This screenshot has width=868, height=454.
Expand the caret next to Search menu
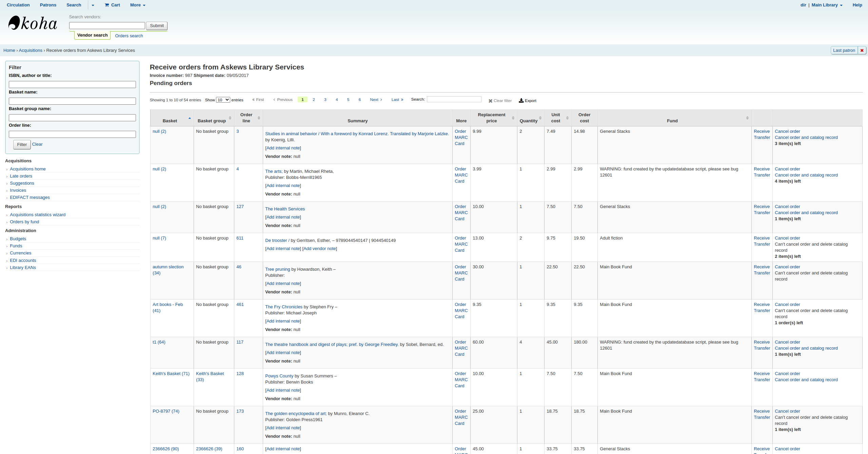click(93, 5)
